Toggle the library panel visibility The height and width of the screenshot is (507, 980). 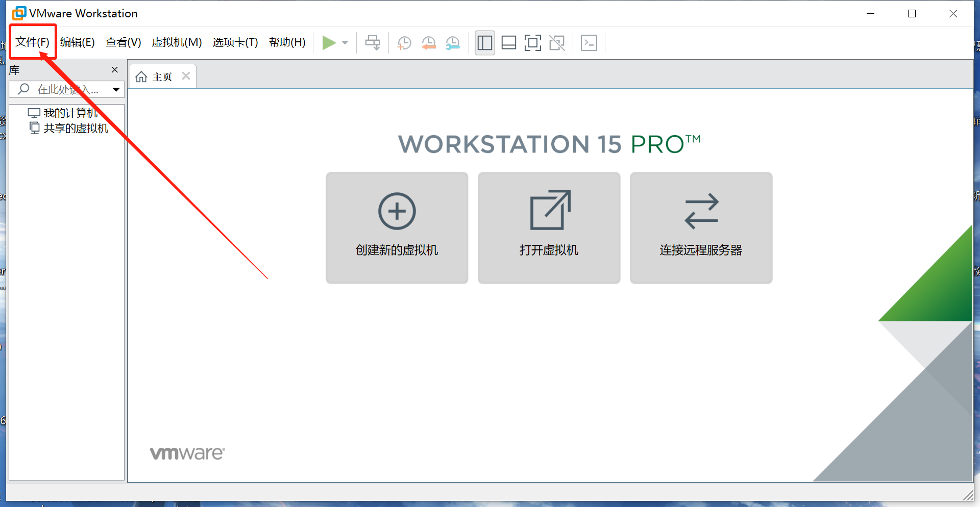tap(484, 42)
